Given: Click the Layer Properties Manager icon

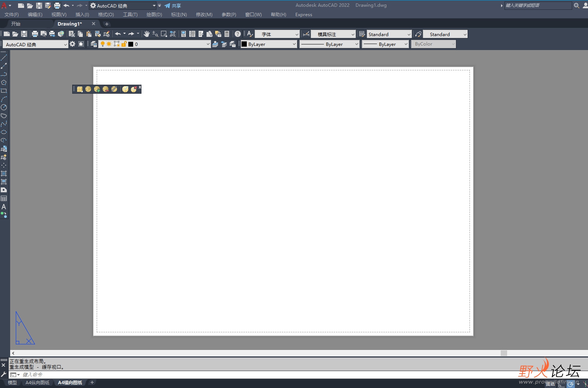Looking at the screenshot, I should [94, 44].
